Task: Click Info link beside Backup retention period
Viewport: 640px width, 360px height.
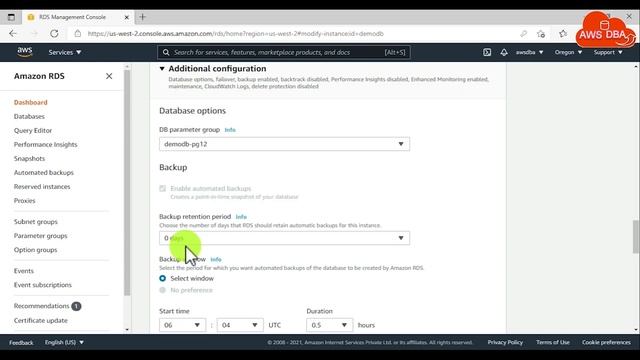Action: (241, 217)
